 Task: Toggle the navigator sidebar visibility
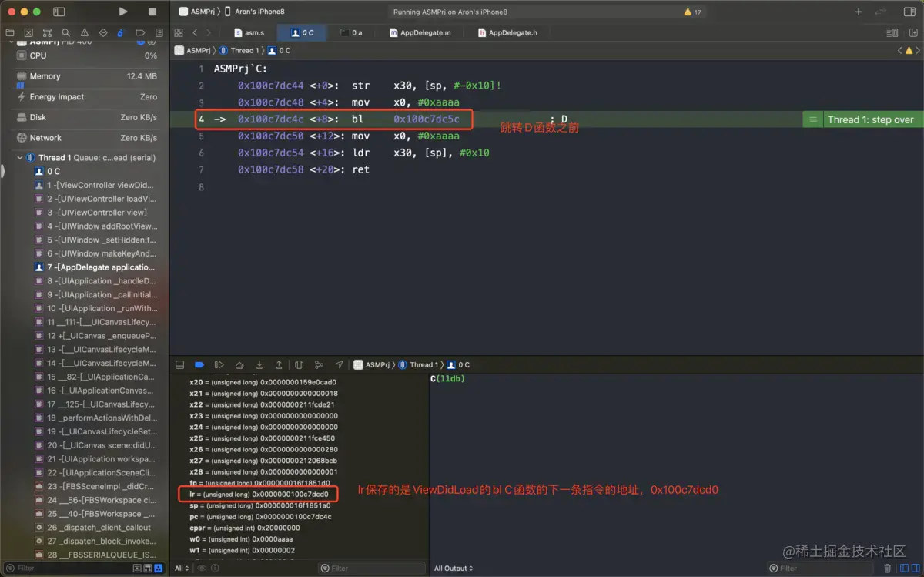tap(59, 12)
